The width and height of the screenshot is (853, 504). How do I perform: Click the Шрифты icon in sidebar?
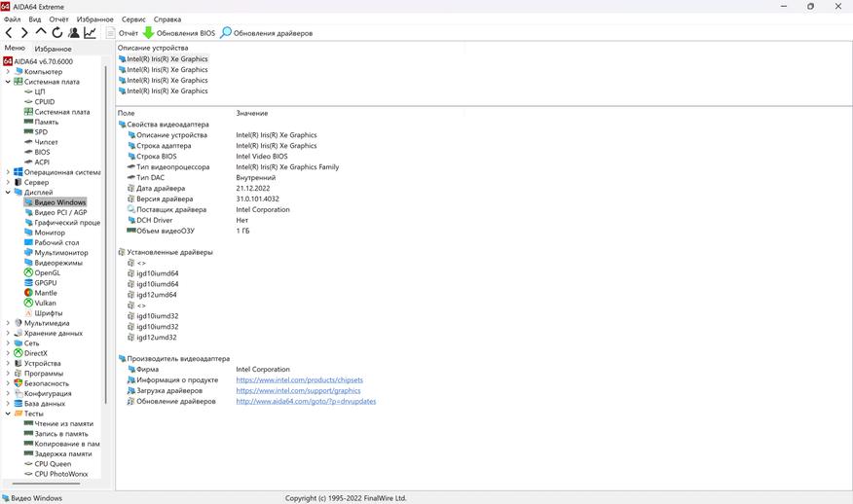tap(29, 312)
